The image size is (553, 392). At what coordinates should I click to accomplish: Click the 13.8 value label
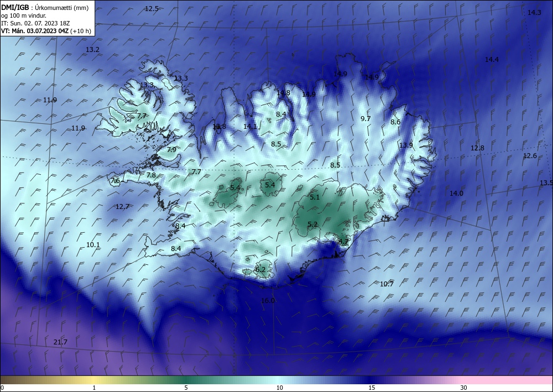(x=219, y=127)
